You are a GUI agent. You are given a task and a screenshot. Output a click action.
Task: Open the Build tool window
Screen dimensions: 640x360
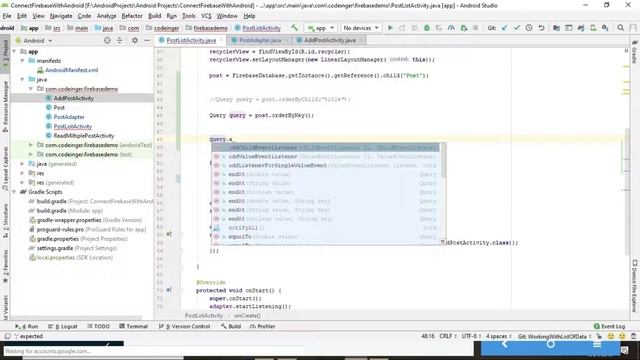(x=231, y=327)
